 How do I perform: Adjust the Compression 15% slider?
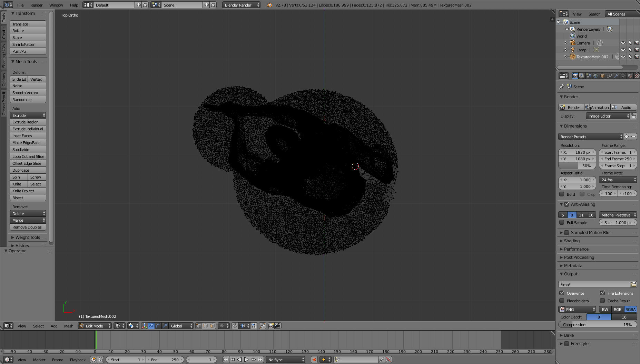tap(598, 325)
